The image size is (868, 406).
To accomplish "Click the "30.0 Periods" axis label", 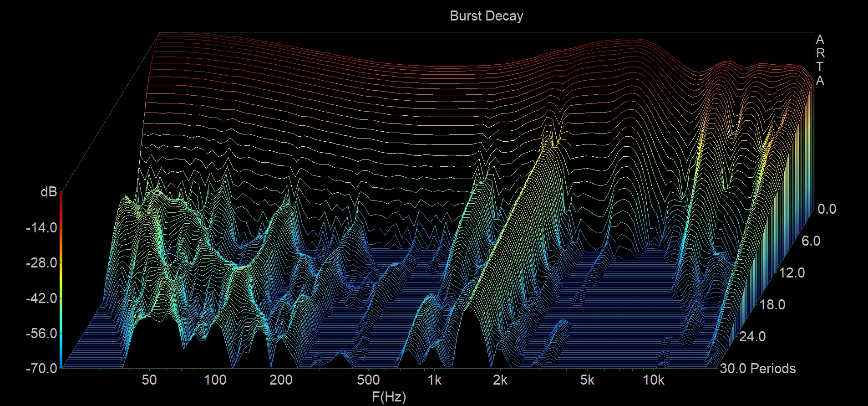I will (758, 368).
